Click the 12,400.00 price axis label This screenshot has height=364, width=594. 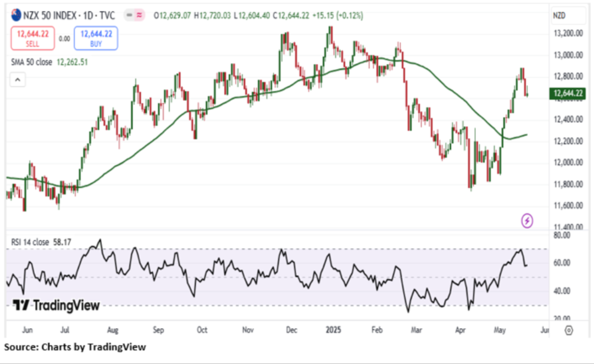568,120
